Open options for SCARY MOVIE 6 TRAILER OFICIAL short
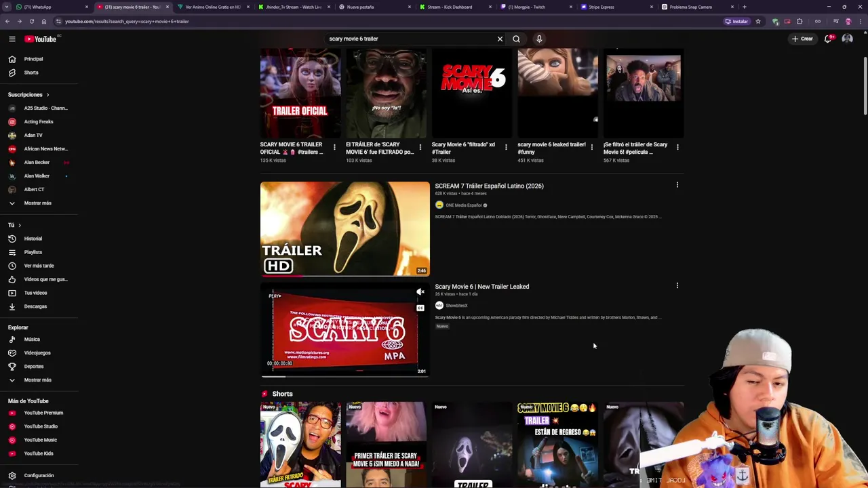 [334, 147]
